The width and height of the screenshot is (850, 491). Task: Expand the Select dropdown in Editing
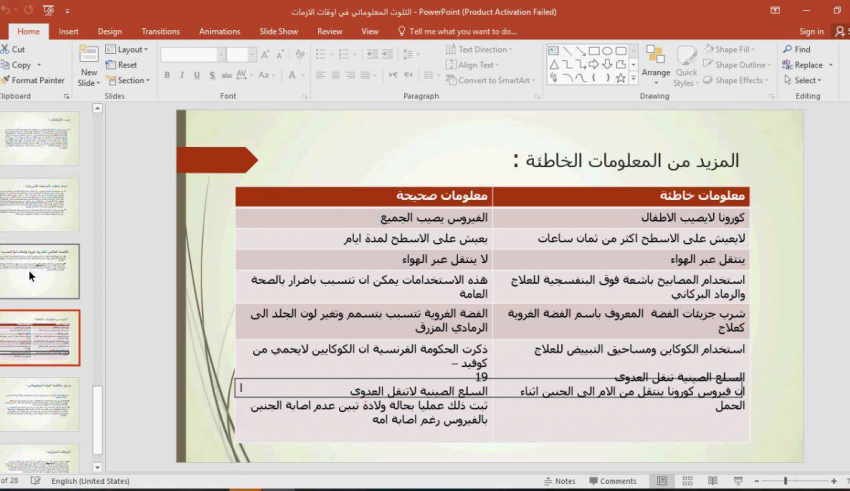[x=807, y=80]
